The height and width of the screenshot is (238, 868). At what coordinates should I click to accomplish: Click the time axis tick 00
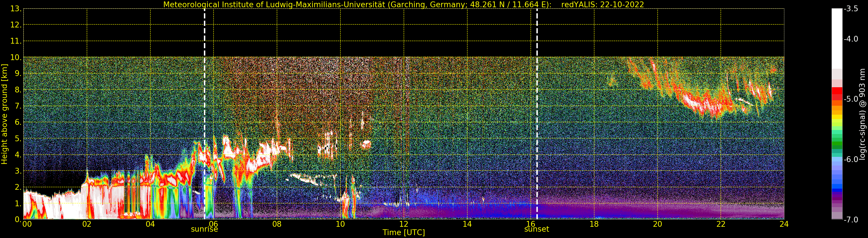[27, 224]
